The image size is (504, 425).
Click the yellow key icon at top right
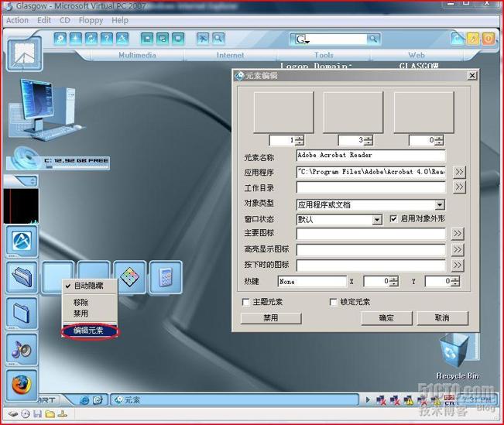tap(473, 39)
